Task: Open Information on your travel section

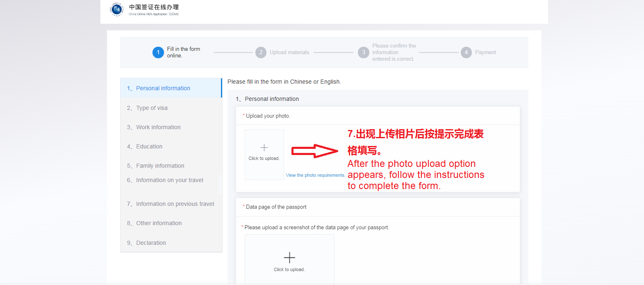Action: (171, 180)
